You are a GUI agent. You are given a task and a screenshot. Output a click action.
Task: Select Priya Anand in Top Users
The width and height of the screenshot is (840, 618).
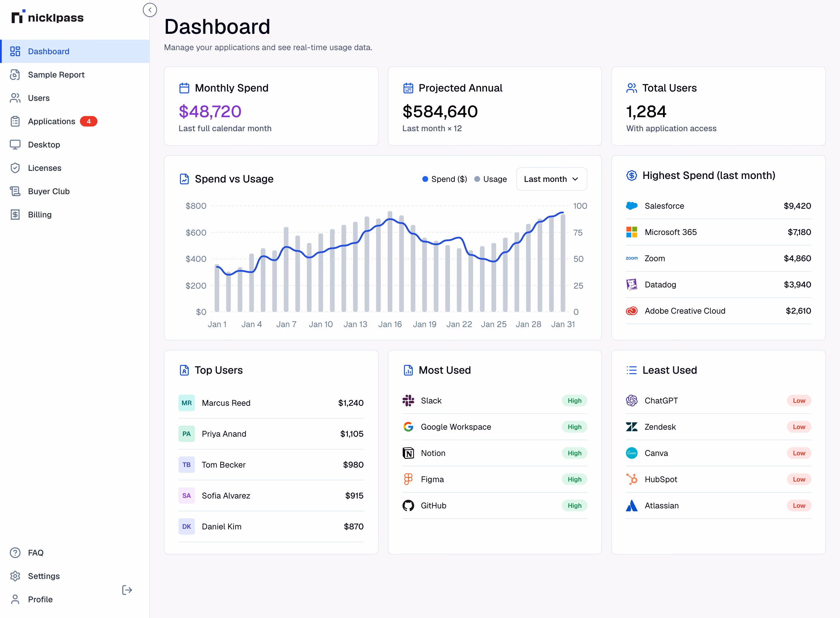pos(271,434)
